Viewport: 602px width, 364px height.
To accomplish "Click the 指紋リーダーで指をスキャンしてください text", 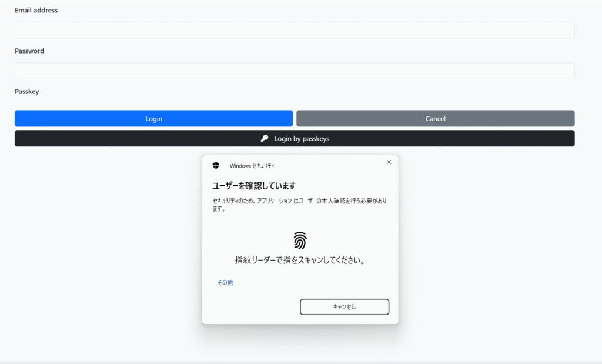I will click(300, 261).
